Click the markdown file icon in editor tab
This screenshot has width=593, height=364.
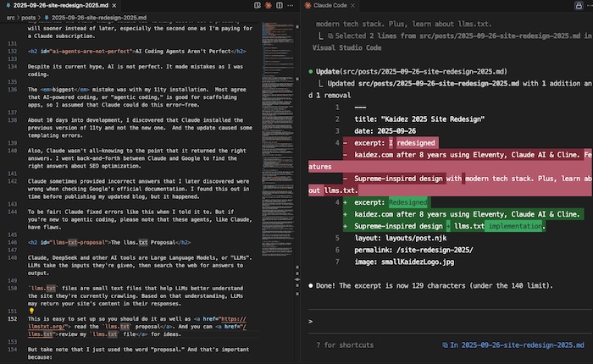tap(8, 5)
